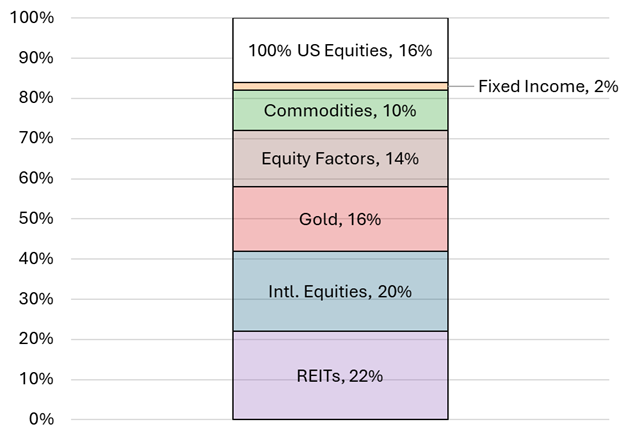
Task: Click the 0% axis label
Action: pyautogui.click(x=42, y=419)
